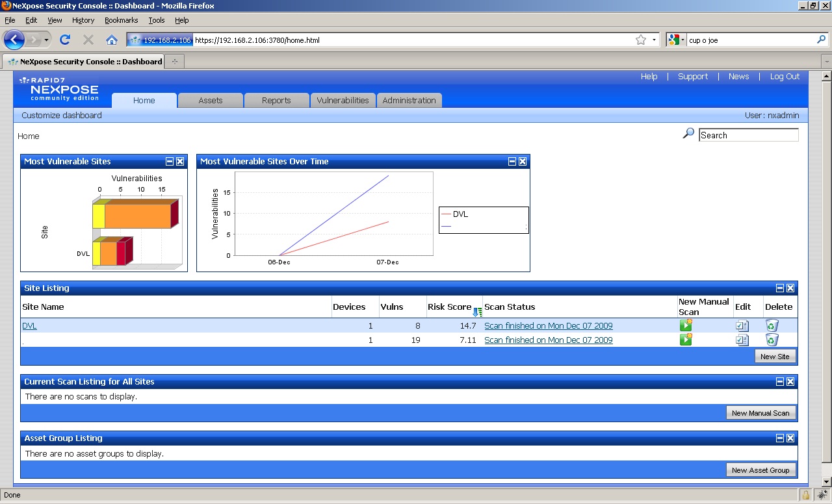
Task: Open new tab with plus button
Action: point(174,62)
